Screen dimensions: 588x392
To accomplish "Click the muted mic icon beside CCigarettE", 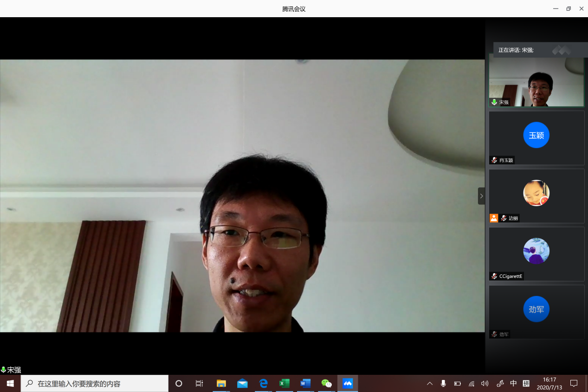I will coord(494,276).
